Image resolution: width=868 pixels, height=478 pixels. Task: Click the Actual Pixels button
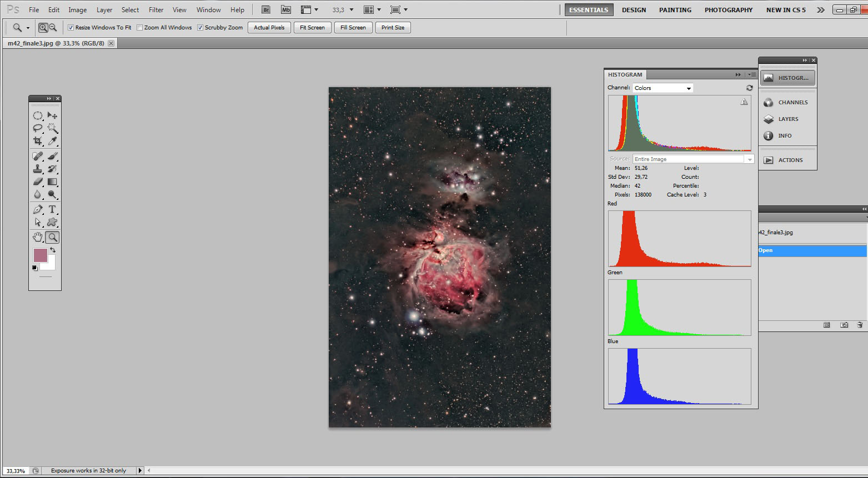tap(269, 27)
